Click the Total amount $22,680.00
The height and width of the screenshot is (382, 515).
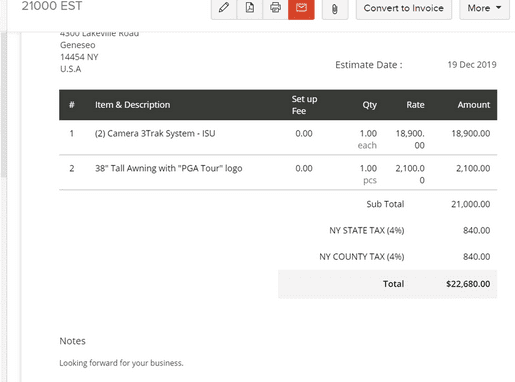pyautogui.click(x=468, y=284)
